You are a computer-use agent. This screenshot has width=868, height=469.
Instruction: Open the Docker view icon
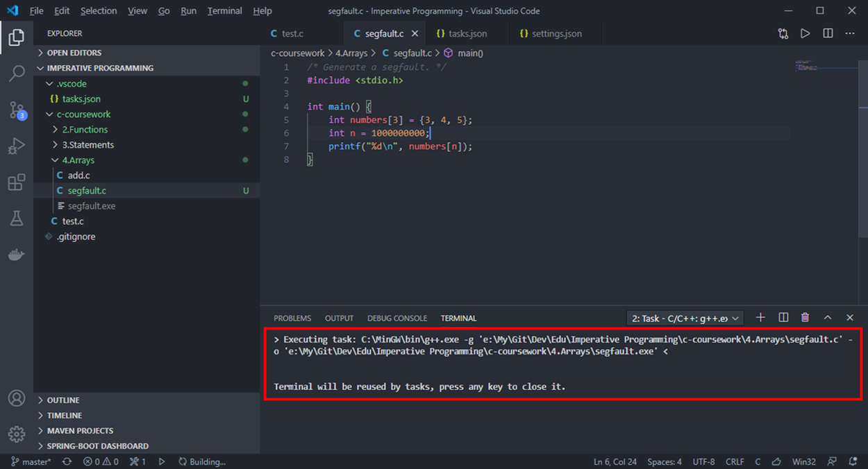[x=17, y=255]
